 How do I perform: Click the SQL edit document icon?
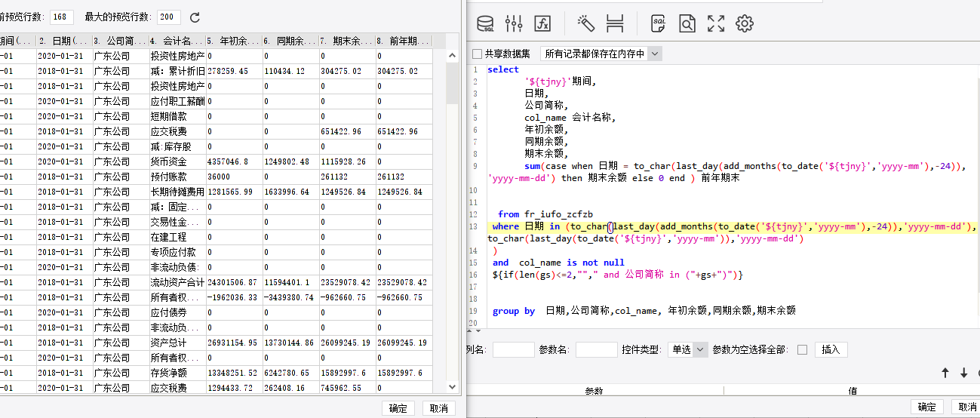[x=659, y=24]
